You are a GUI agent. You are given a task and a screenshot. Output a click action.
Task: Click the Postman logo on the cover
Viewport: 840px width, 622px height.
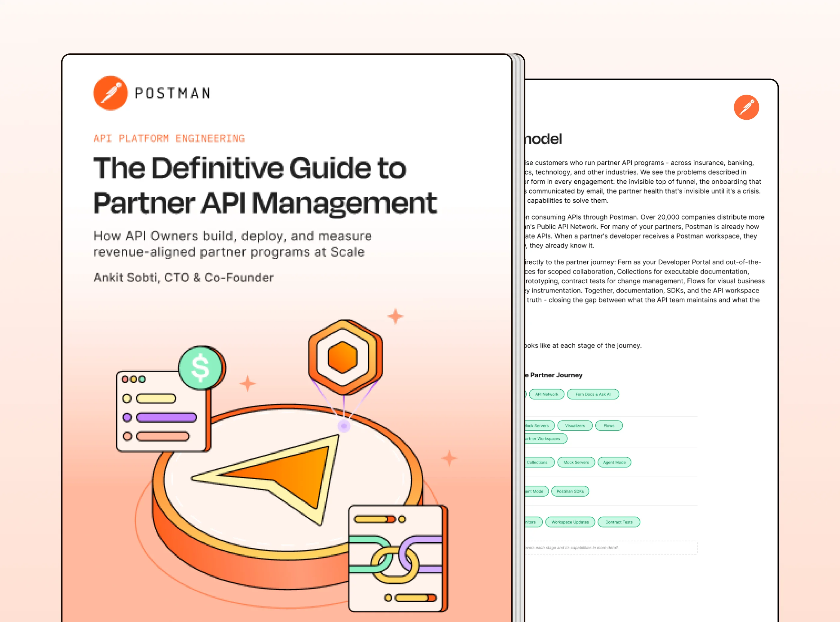coord(111,93)
